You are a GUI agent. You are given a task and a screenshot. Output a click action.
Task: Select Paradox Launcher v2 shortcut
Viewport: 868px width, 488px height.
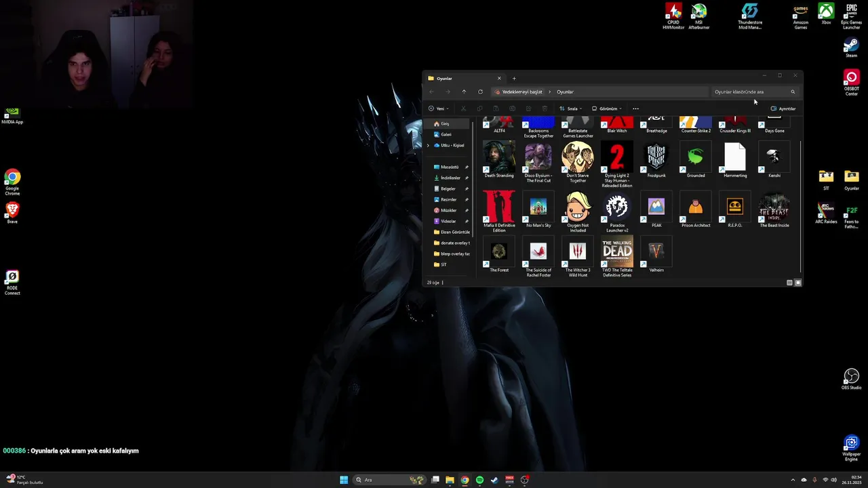click(617, 212)
